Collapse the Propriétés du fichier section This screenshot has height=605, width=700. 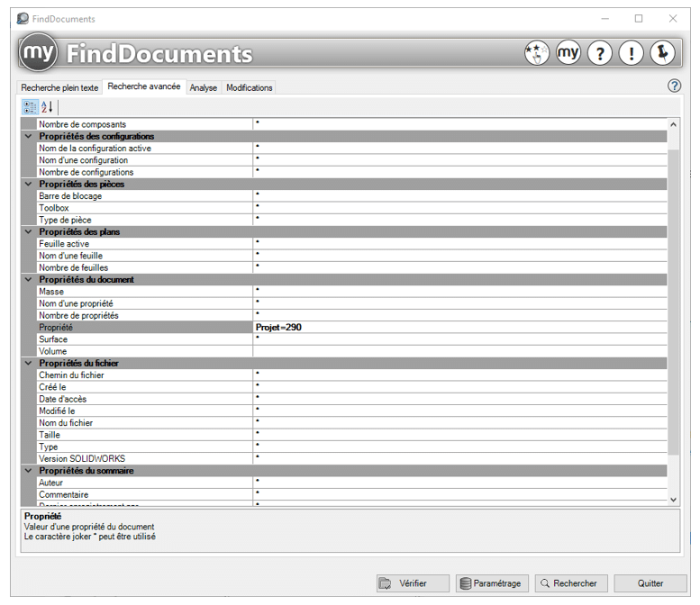click(29, 363)
